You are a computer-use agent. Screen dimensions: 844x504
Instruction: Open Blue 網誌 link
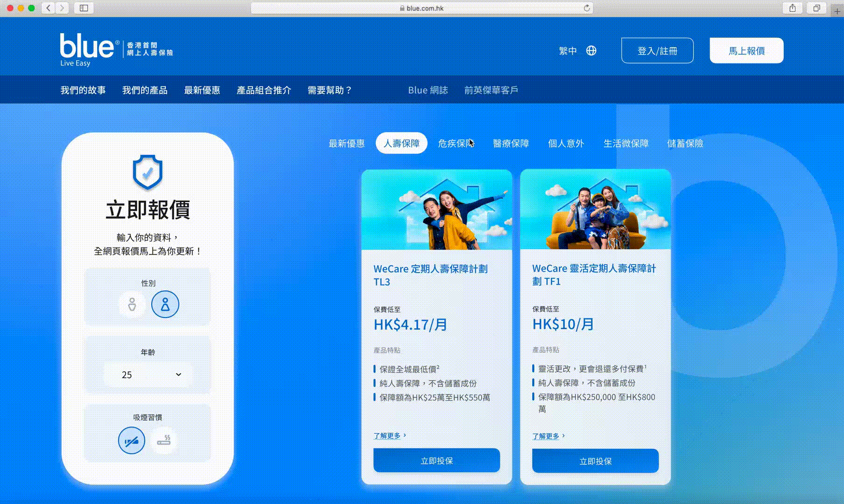428,90
